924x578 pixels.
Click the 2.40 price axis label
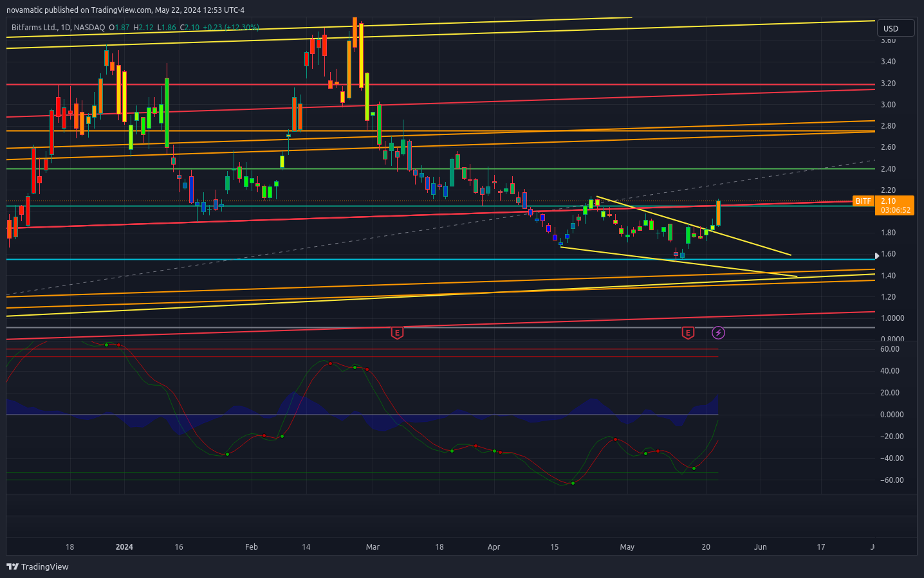click(x=888, y=169)
